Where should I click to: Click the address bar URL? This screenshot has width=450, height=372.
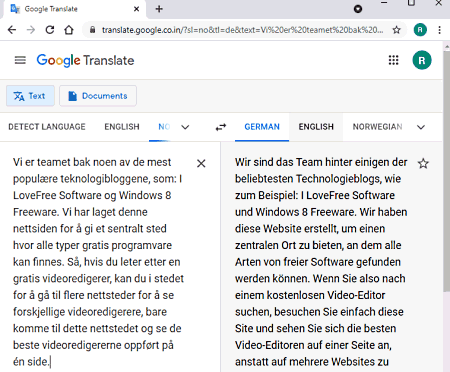click(242, 30)
